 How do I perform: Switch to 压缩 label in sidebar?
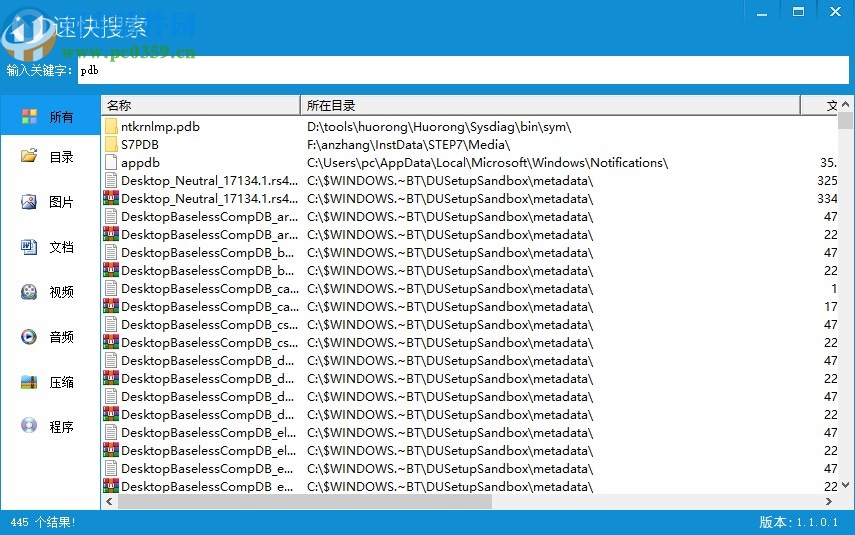[x=61, y=382]
